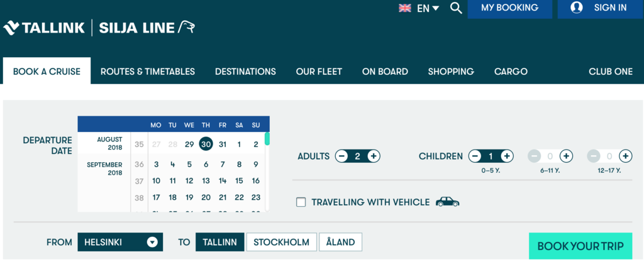644x262 pixels.
Task: Open the Our Fleet menu item
Action: coord(319,72)
